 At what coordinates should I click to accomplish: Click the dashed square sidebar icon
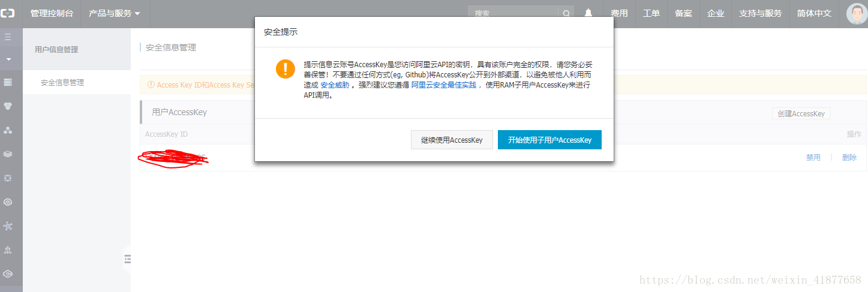(x=8, y=178)
